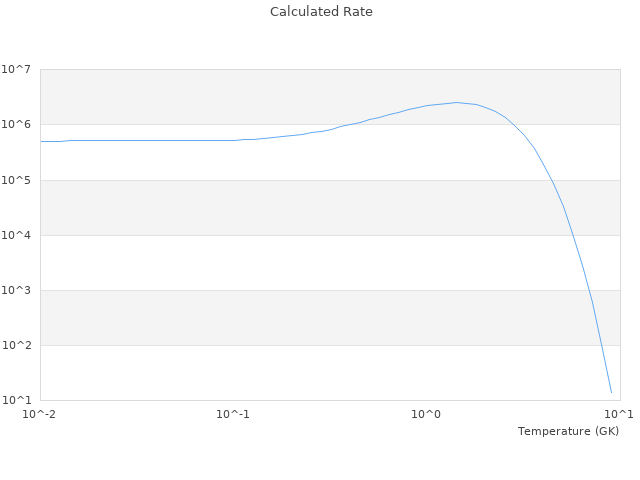Click the 10^1 label on the y-axis

click(17, 400)
